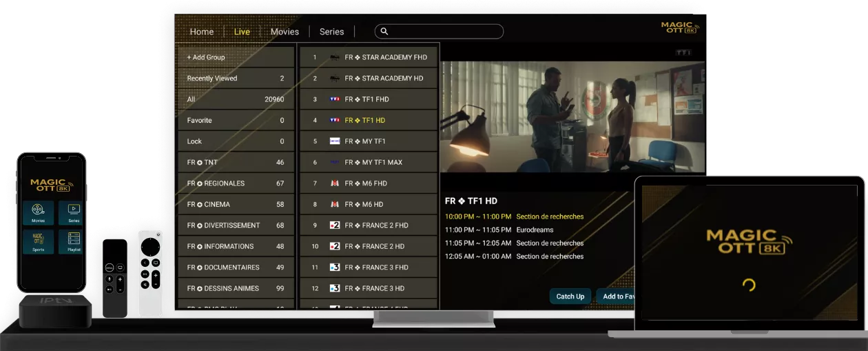Image resolution: width=868 pixels, height=351 pixels.
Task: Select the Eurodreams program entry
Action: pyautogui.click(x=535, y=230)
